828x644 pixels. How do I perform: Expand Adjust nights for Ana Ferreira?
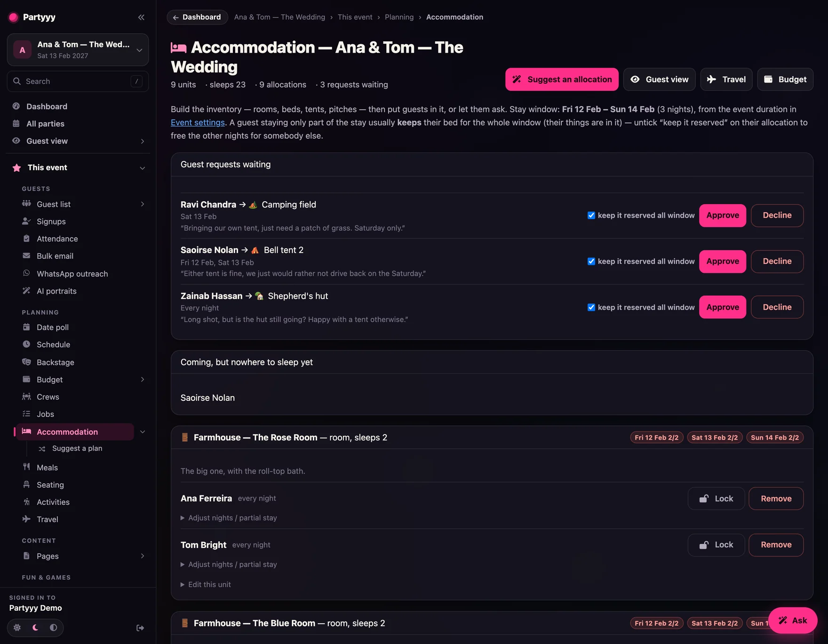pyautogui.click(x=229, y=518)
